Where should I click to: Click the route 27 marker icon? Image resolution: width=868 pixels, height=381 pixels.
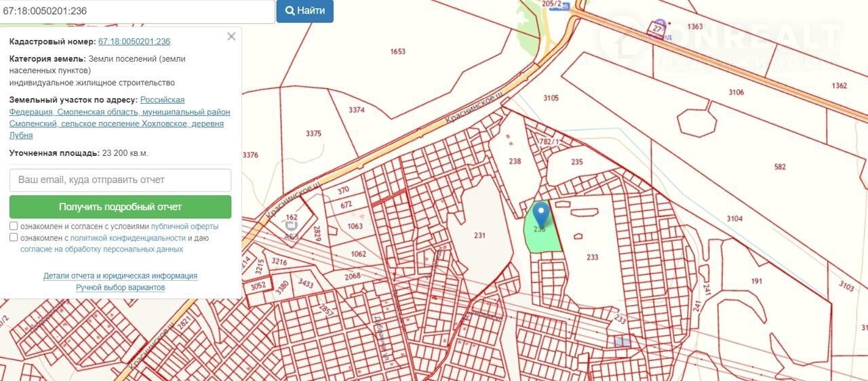(x=656, y=28)
